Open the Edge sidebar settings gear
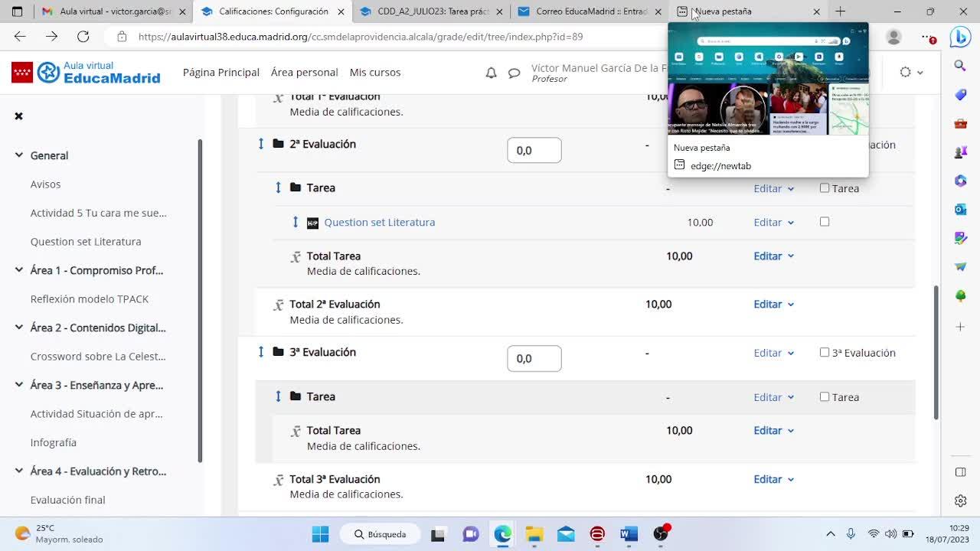This screenshot has width=980, height=551. pos(961,501)
